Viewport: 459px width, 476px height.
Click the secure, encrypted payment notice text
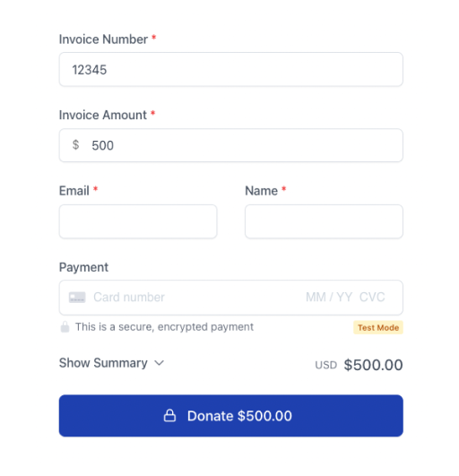[x=164, y=327]
